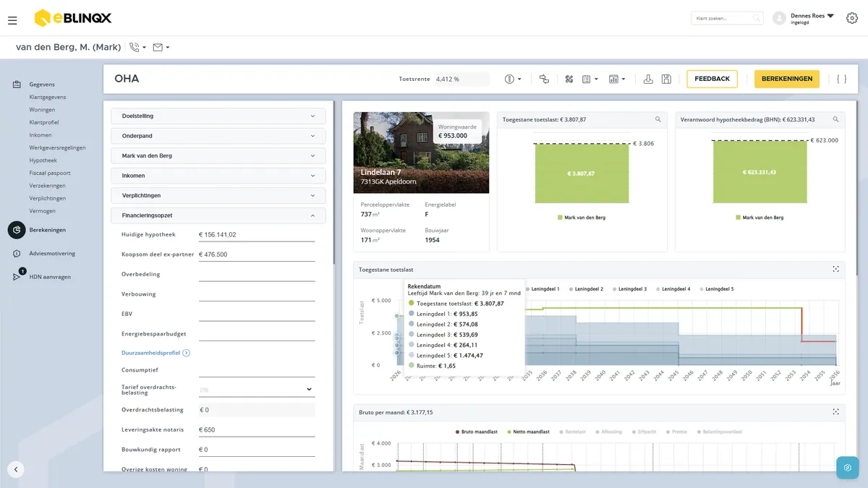Select Adviesmotivering in the sidebar
Image resolution: width=868 pixels, height=488 pixels.
click(x=52, y=254)
